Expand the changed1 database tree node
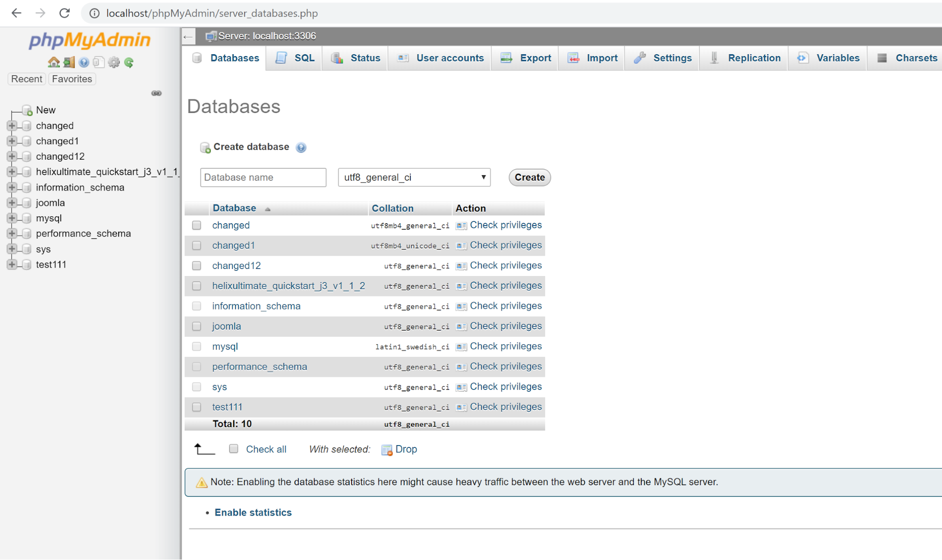 pyautogui.click(x=12, y=141)
